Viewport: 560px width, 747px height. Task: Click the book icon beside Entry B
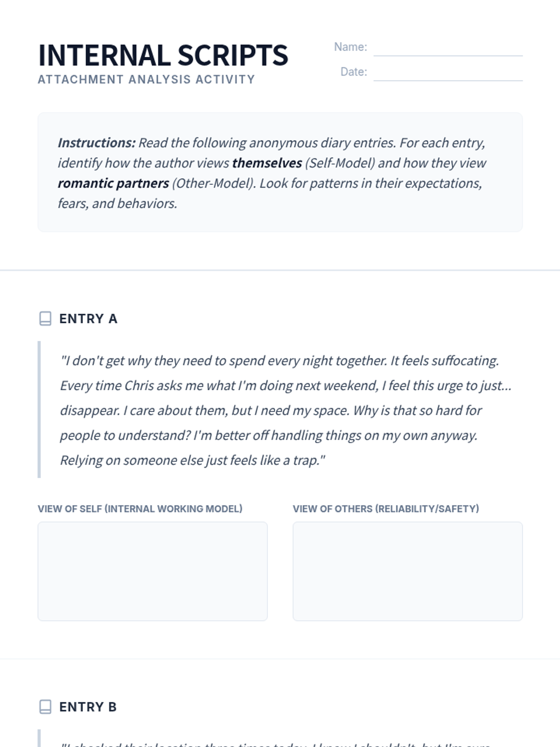click(45, 707)
